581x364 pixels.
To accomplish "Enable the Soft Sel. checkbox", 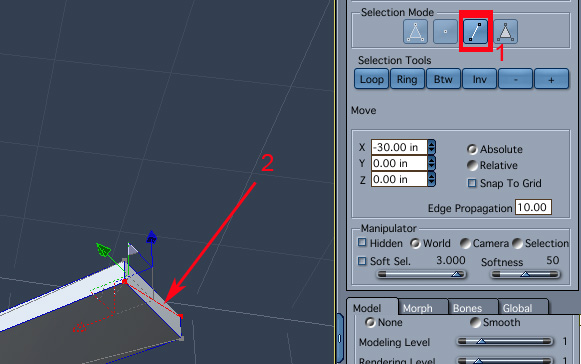I will tap(362, 261).
